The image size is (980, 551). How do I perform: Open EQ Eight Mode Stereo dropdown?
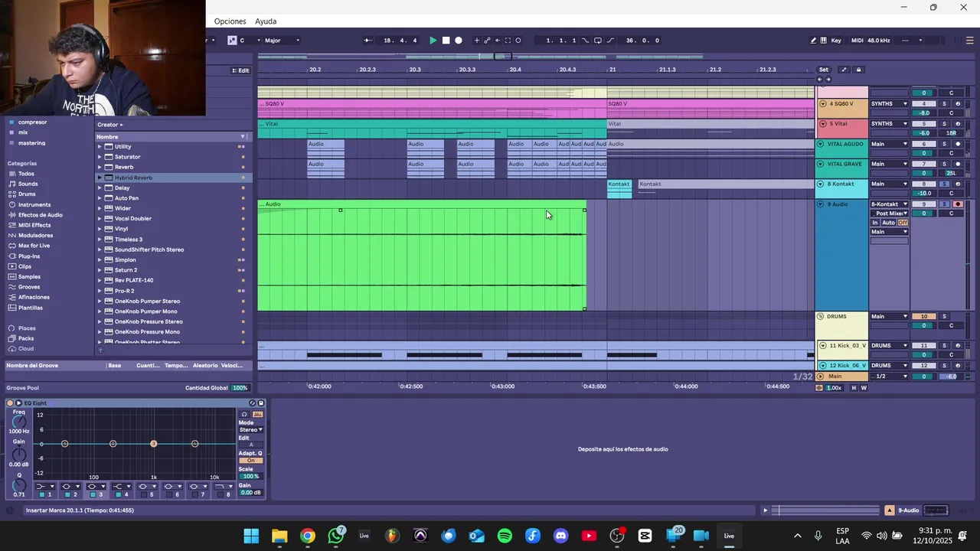(x=250, y=430)
